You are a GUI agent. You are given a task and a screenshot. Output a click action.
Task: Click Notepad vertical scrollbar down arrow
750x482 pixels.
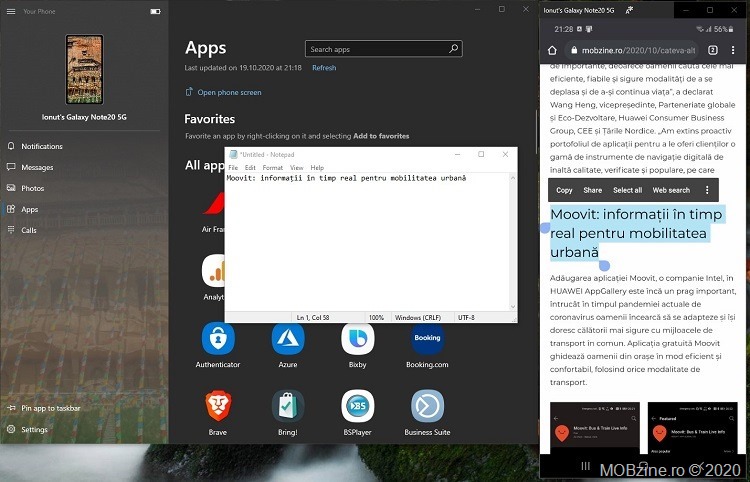[x=513, y=307]
